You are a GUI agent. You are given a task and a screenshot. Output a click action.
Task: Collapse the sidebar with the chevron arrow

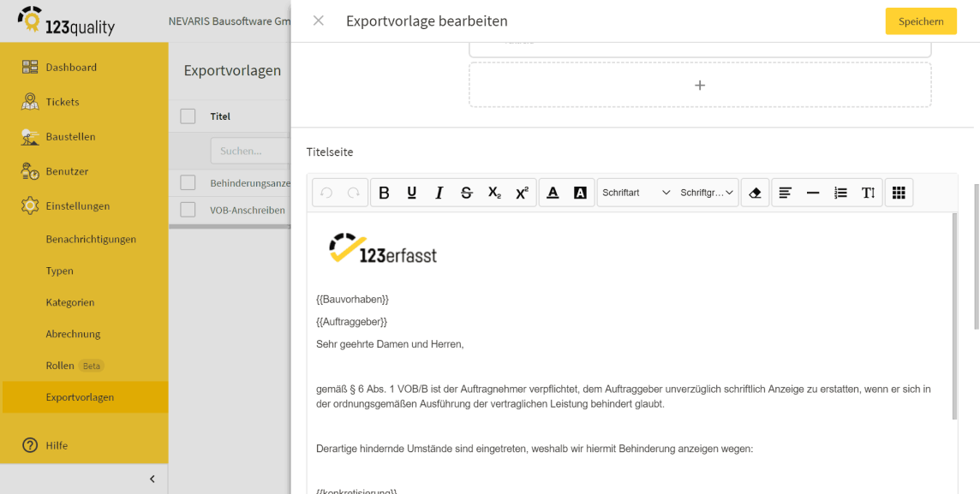pos(152,479)
